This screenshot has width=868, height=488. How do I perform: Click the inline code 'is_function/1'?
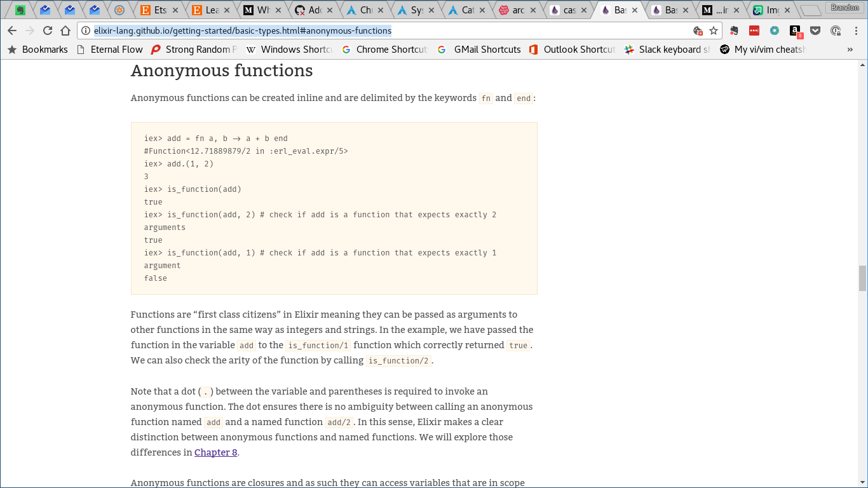pyautogui.click(x=318, y=346)
